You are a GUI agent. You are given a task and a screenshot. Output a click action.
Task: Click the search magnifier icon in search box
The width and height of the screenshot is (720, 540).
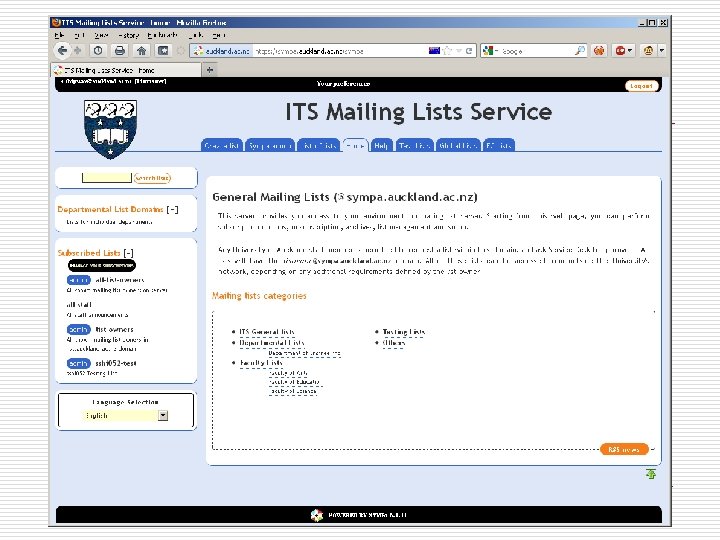pyautogui.click(x=580, y=51)
